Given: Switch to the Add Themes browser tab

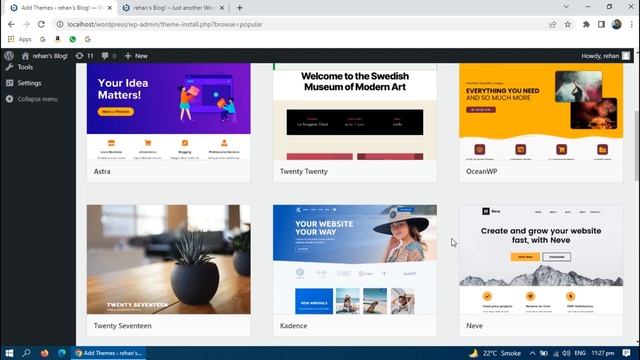Looking at the screenshot, I should (x=61, y=8).
